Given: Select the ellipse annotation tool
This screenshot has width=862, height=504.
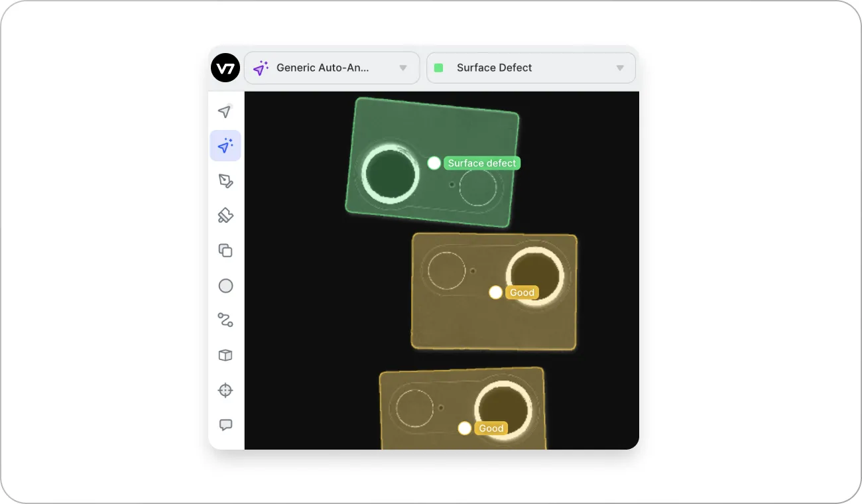Looking at the screenshot, I should [225, 285].
